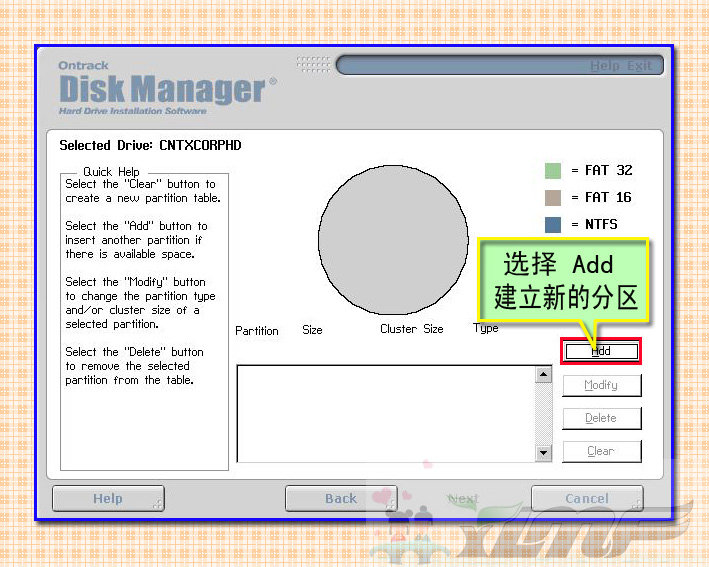
Task: Click the Size column header
Action: (312, 330)
